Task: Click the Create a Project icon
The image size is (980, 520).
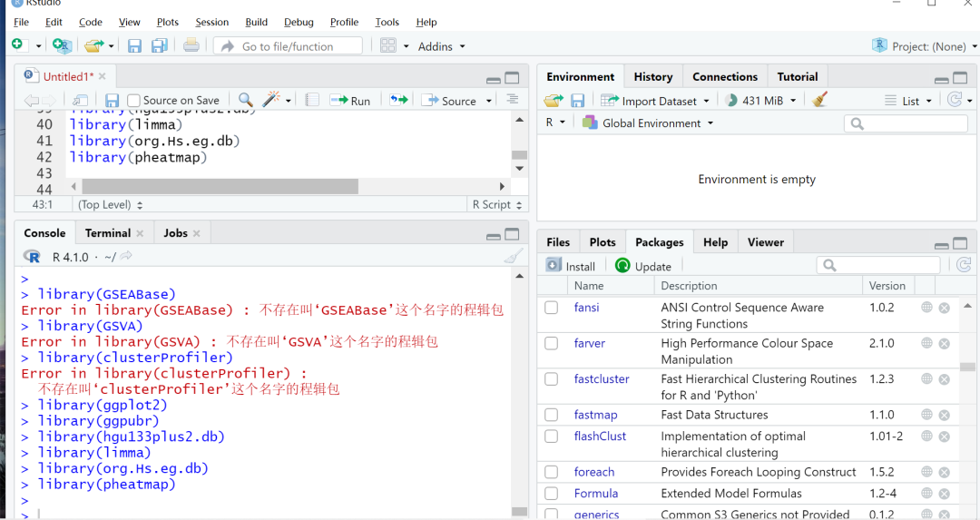Action: [62, 45]
